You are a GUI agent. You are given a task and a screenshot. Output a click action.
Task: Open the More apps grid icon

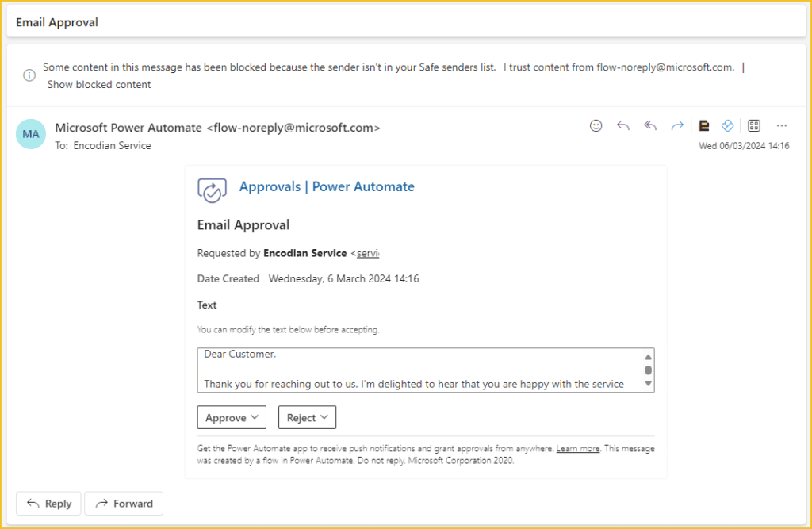[x=753, y=125]
